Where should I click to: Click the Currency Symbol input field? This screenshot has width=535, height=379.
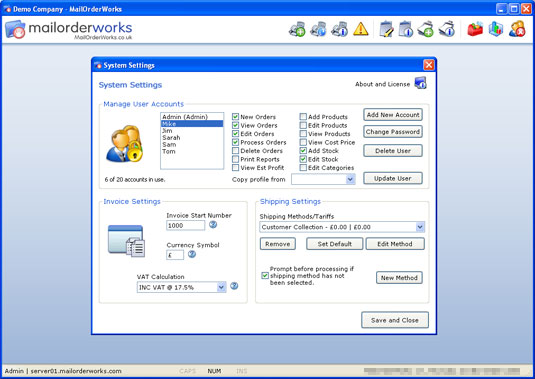tap(175, 255)
